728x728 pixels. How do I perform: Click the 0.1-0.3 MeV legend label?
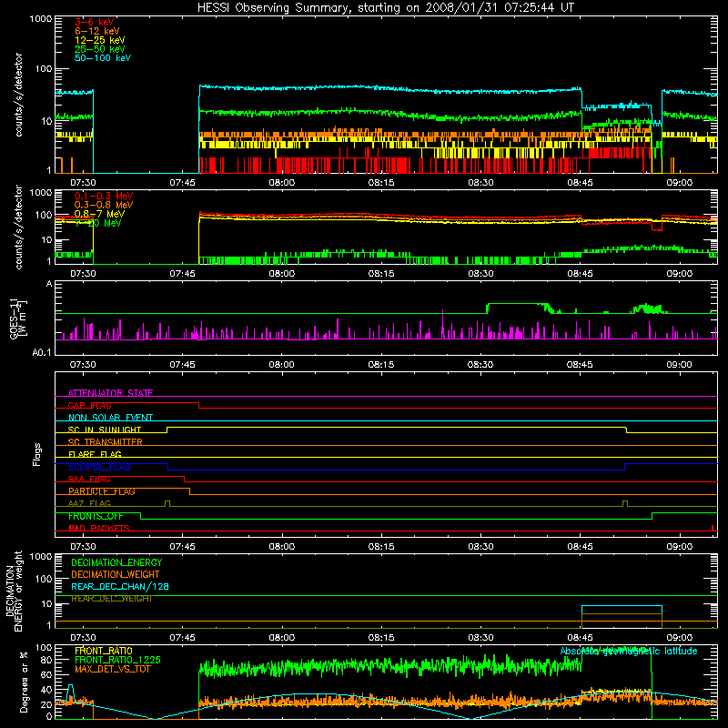click(104, 196)
